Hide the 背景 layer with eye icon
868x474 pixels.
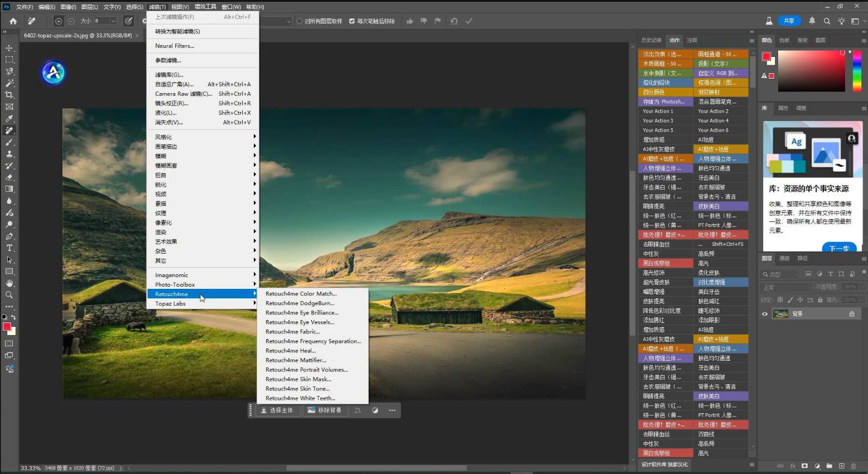click(x=765, y=314)
